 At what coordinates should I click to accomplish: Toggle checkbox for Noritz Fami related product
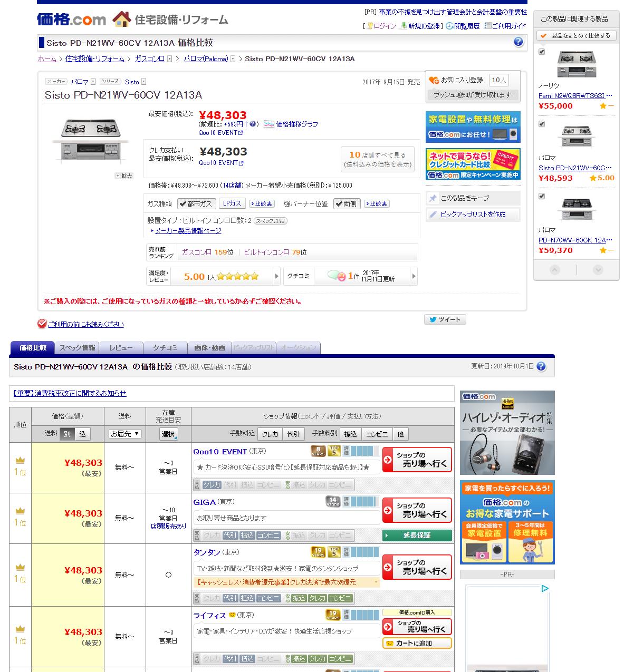click(x=542, y=52)
